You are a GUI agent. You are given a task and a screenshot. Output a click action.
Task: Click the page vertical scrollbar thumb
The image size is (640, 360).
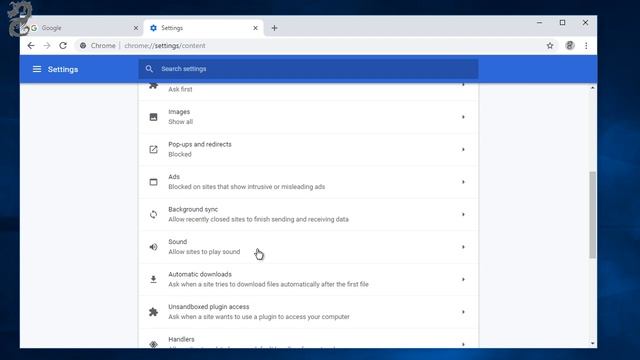(x=592, y=215)
